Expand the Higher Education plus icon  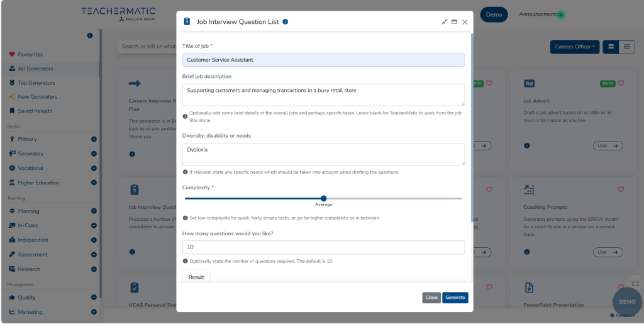(x=94, y=182)
